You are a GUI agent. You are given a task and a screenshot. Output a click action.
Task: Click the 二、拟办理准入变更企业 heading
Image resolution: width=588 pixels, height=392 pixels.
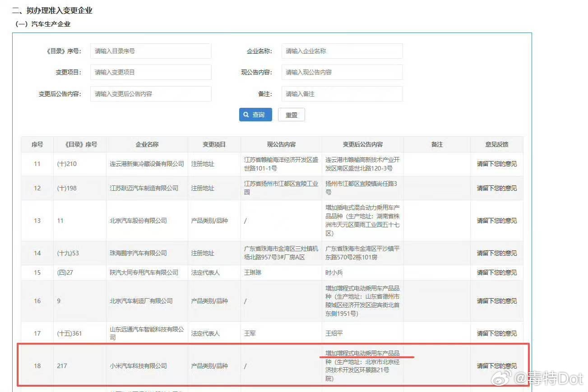[52, 10]
